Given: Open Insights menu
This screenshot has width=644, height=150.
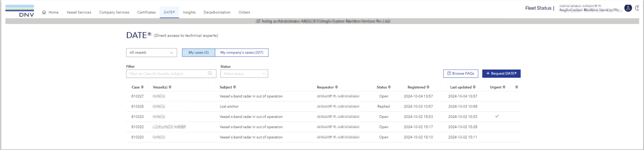Looking at the screenshot, I should tap(189, 12).
